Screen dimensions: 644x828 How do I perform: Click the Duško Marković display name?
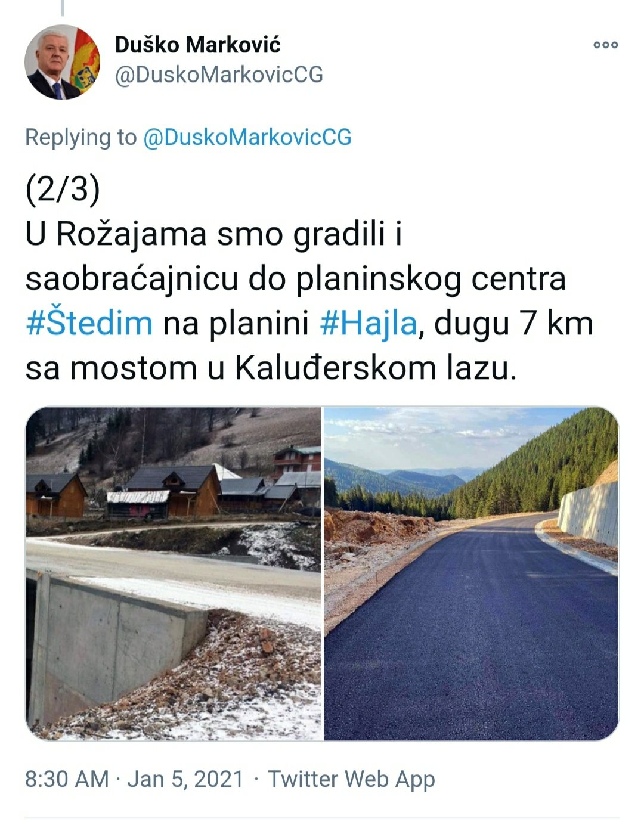(x=197, y=45)
